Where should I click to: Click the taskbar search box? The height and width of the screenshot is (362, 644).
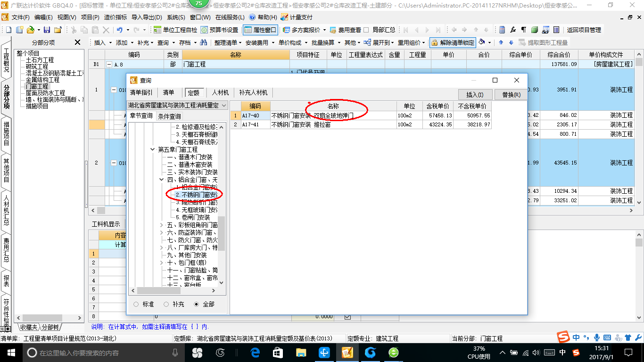(103, 353)
